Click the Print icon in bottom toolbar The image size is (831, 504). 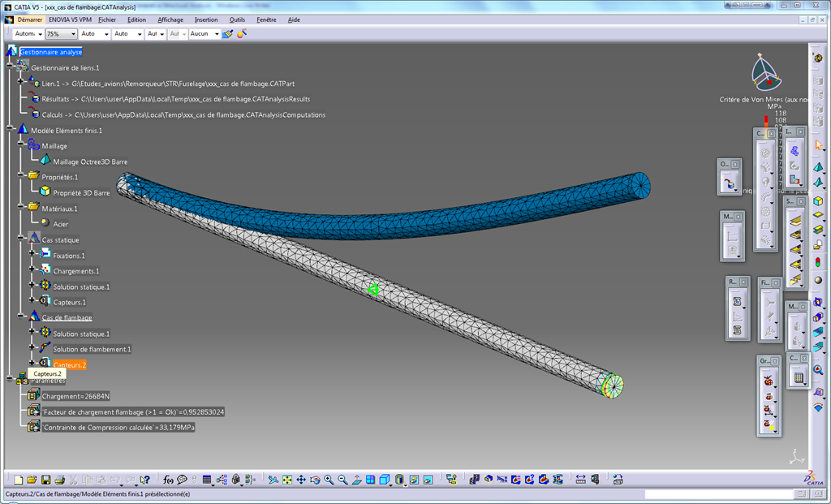60,480
